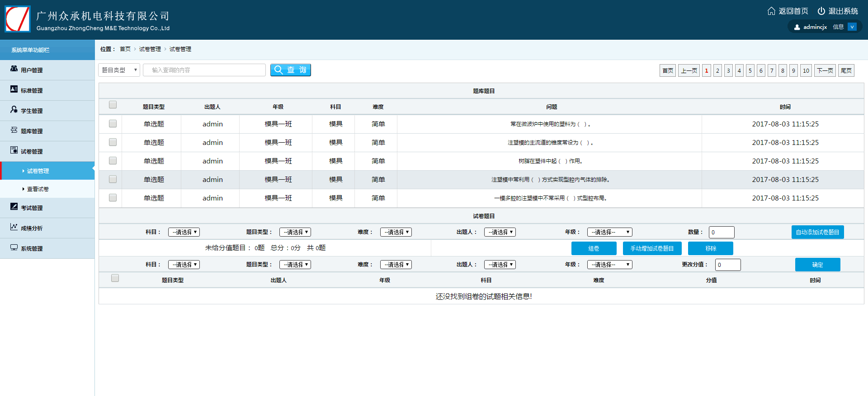Go to page 10

tap(806, 70)
